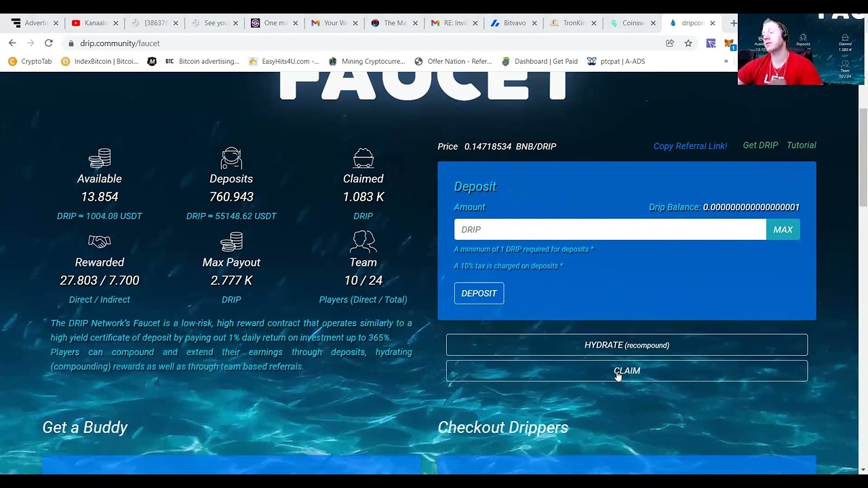Click the Max Payout value 2.777 K

[231, 280]
